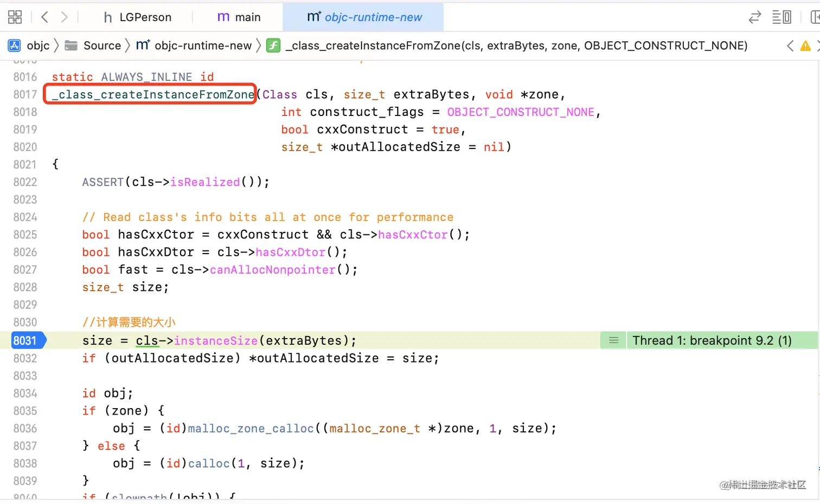Click the calloc call on line 8038

[209, 463]
